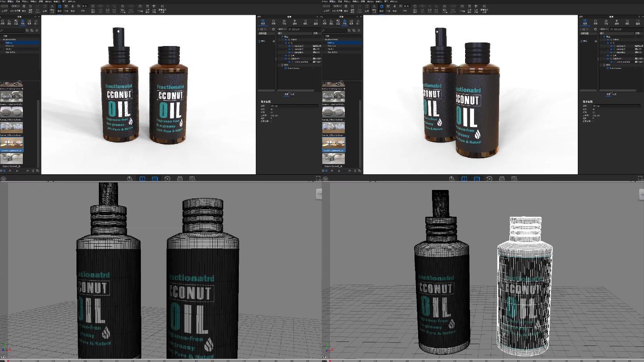
Task: Toggle visibility checkbox for scene material row, left window
Action: (x=289, y=62)
